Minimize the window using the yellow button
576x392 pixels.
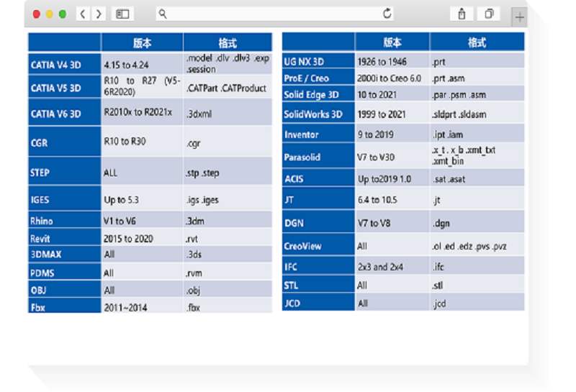point(50,14)
